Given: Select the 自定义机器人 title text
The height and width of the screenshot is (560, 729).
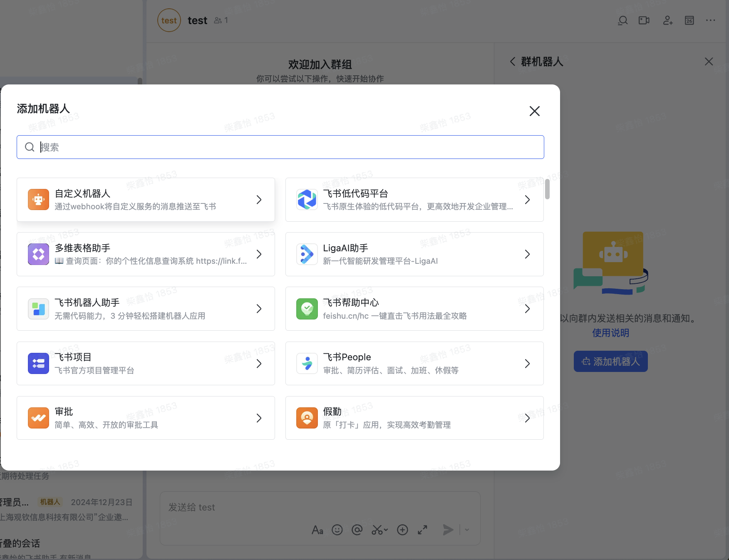Looking at the screenshot, I should click(x=82, y=193).
